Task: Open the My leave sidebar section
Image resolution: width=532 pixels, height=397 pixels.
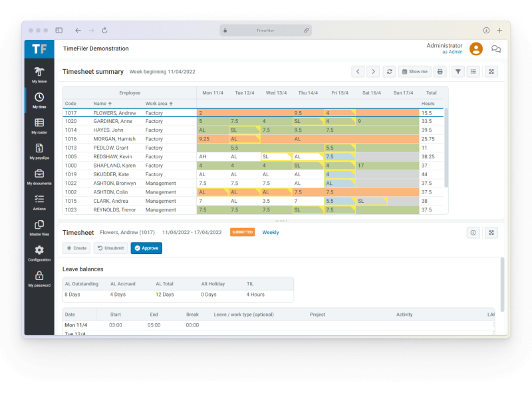Action: click(x=39, y=75)
